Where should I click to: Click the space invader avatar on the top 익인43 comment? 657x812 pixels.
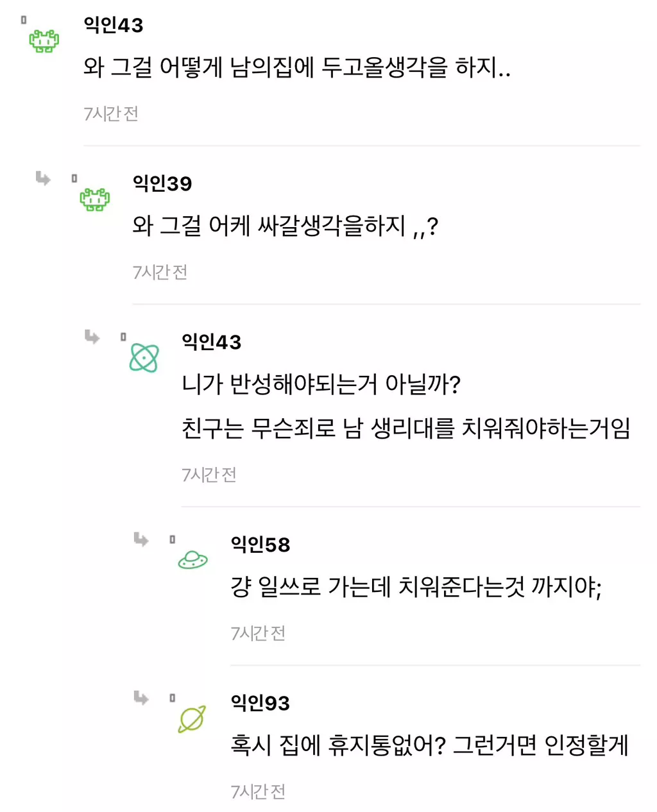(x=44, y=42)
